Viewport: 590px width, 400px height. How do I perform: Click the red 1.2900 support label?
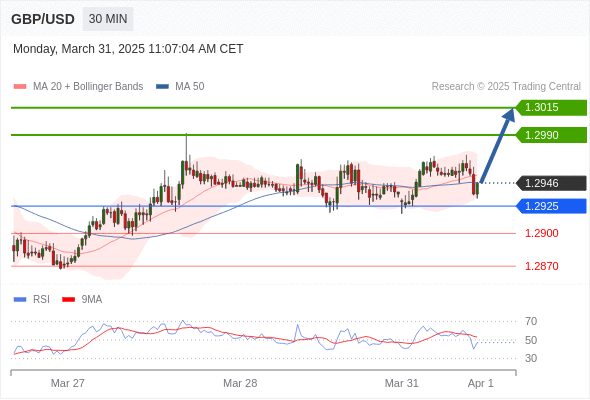[542, 233]
